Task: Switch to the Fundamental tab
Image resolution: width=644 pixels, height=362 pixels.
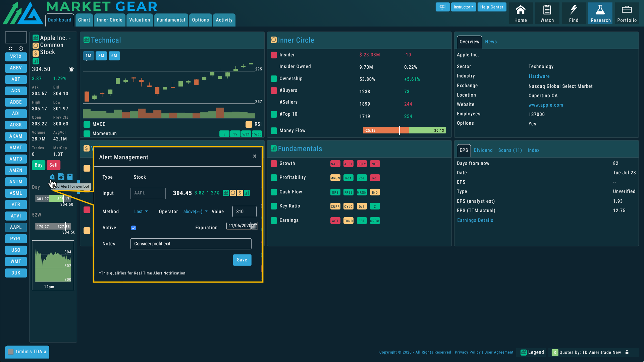Action: click(171, 20)
